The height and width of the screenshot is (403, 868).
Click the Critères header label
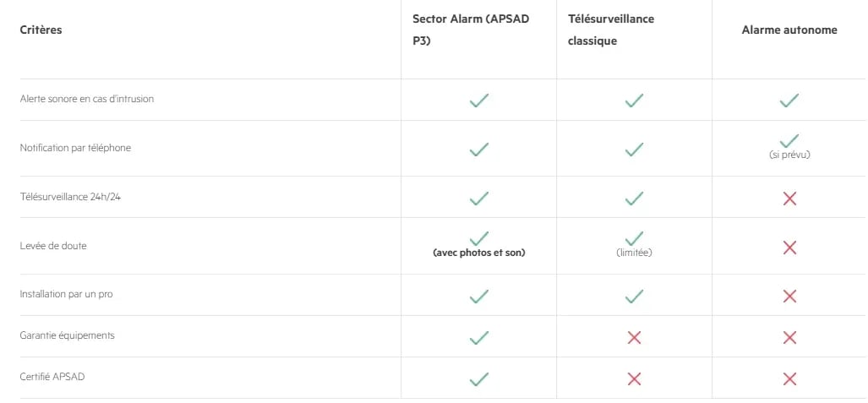pyautogui.click(x=41, y=30)
